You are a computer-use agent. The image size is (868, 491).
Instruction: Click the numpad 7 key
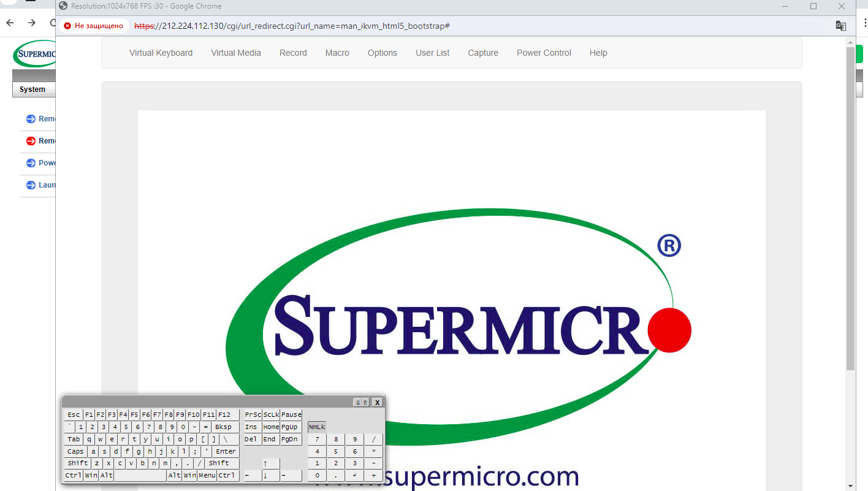(317, 440)
